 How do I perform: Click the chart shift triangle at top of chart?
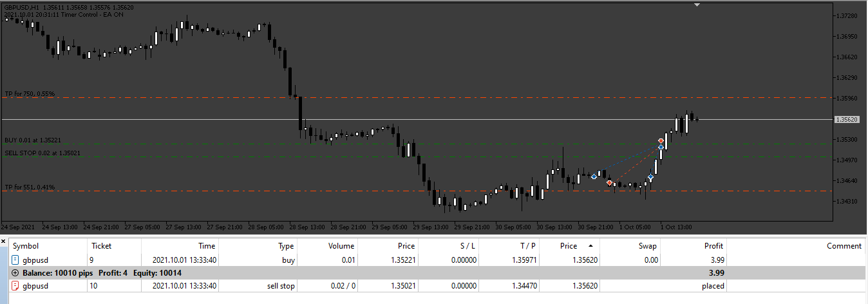click(x=697, y=5)
